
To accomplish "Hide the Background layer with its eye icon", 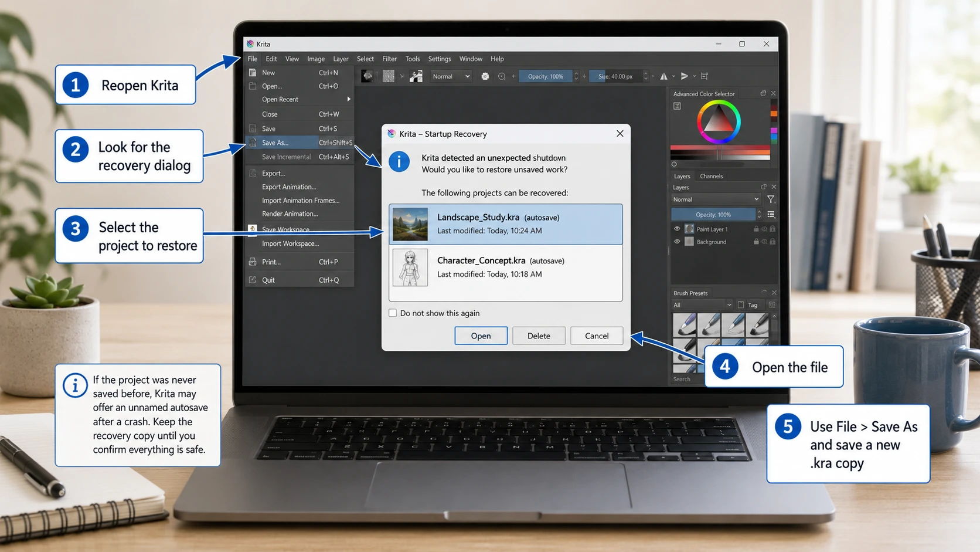I will click(x=677, y=242).
